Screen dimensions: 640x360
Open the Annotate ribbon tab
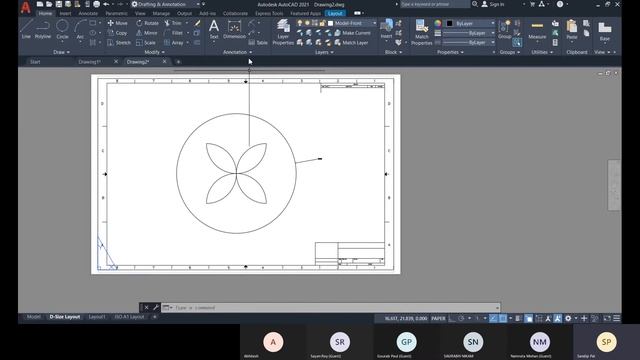88,13
